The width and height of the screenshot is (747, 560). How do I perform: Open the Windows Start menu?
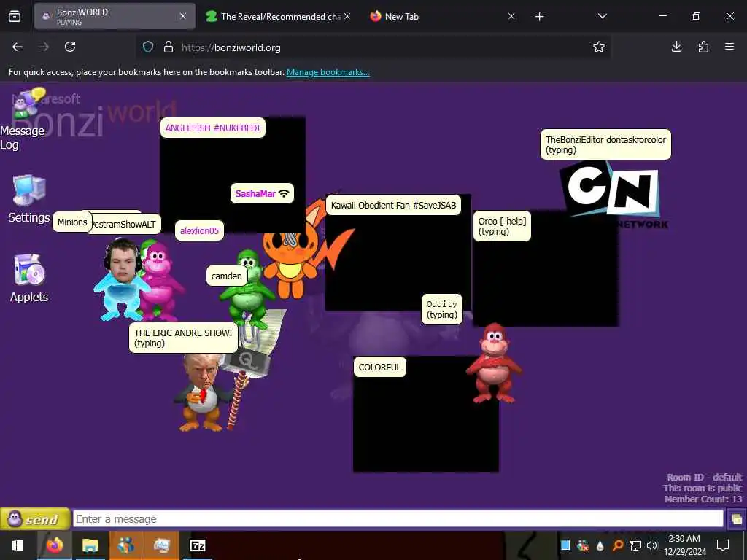tap(18, 545)
